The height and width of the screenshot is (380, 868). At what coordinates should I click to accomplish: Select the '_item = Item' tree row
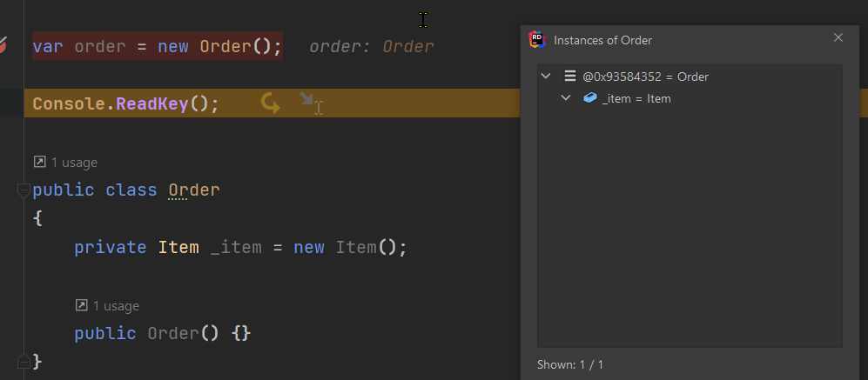636,98
